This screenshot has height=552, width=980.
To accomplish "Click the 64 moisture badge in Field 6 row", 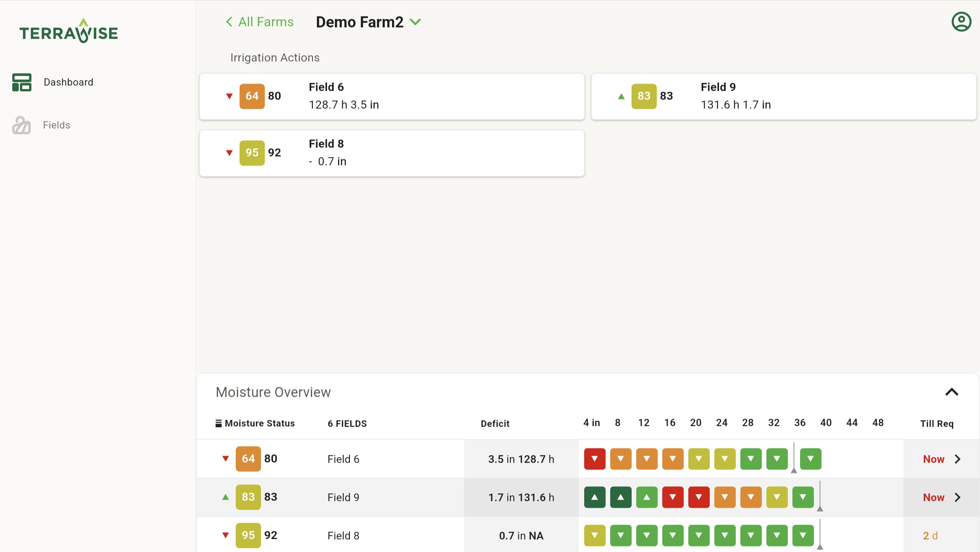I will [x=248, y=459].
